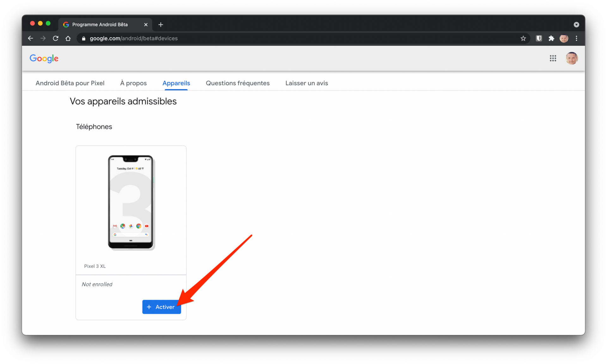
Task: Maximize the window with green button
Action: click(x=48, y=23)
